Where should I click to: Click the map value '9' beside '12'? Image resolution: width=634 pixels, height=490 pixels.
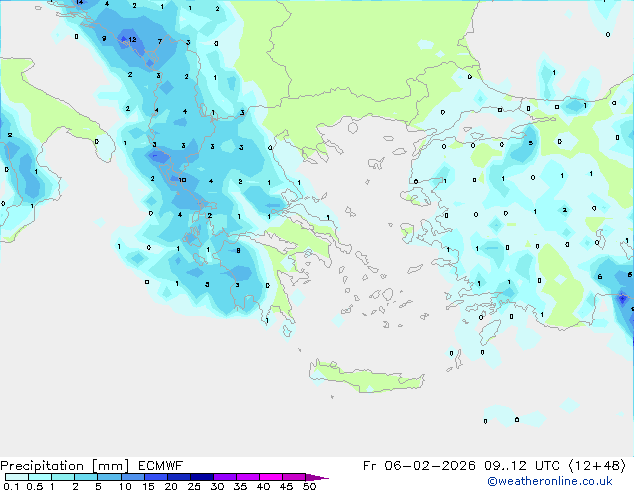coord(104,38)
